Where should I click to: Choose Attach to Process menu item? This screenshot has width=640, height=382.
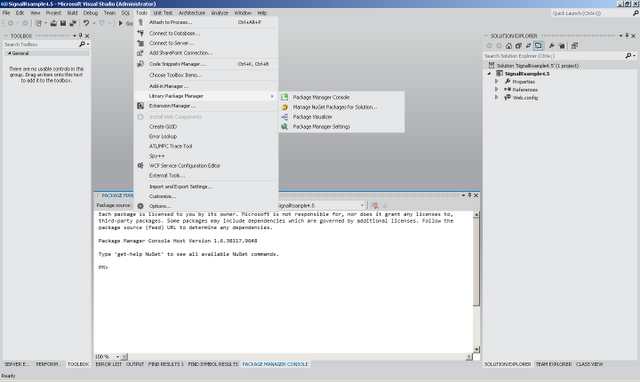coord(170,22)
